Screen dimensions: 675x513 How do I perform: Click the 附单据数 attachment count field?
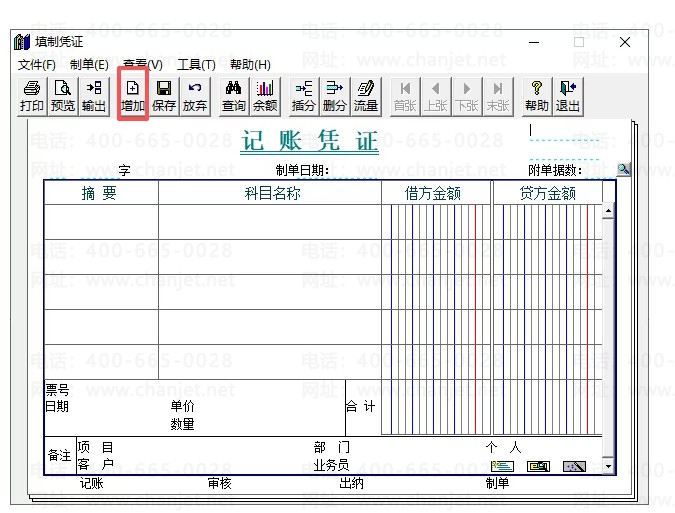click(600, 171)
